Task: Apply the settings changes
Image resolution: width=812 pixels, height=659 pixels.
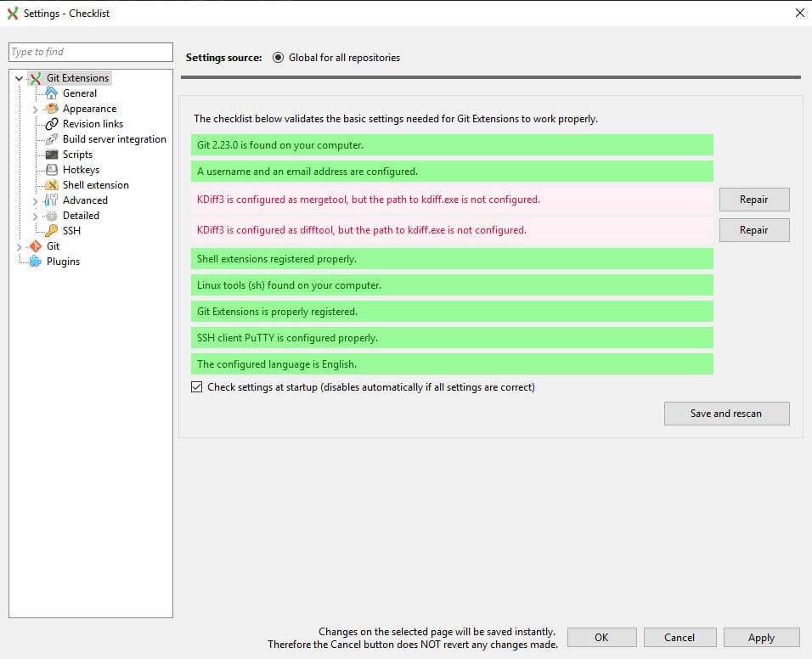Action: [761, 637]
